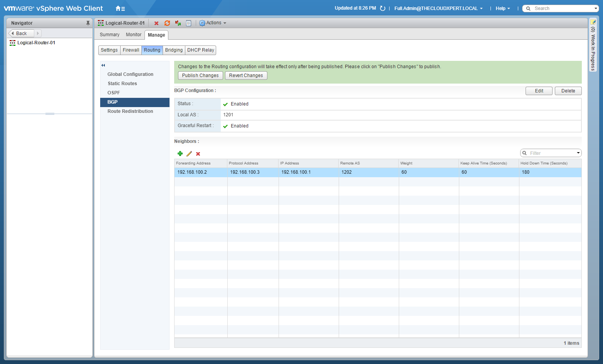Image resolution: width=603 pixels, height=364 pixels.
Task: Edit the selected neighbor with pencil icon
Action: tap(189, 154)
